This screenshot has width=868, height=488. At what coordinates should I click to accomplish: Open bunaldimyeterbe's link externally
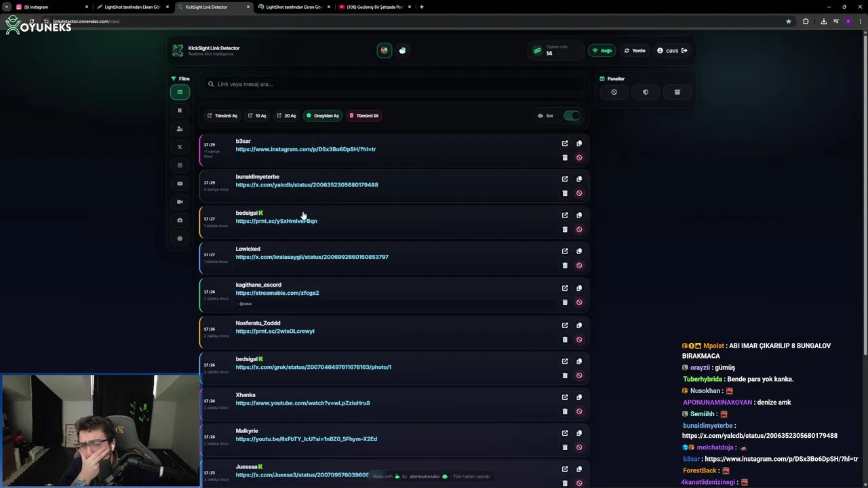(565, 179)
